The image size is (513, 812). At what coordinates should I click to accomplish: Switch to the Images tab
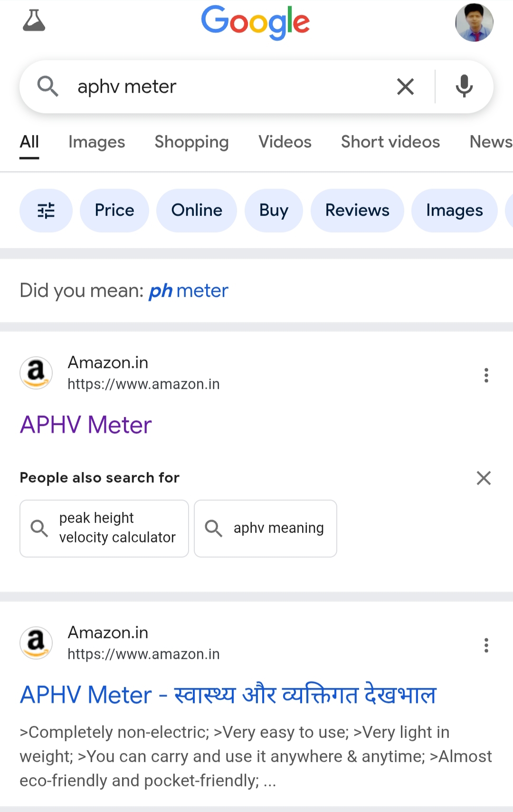[96, 142]
